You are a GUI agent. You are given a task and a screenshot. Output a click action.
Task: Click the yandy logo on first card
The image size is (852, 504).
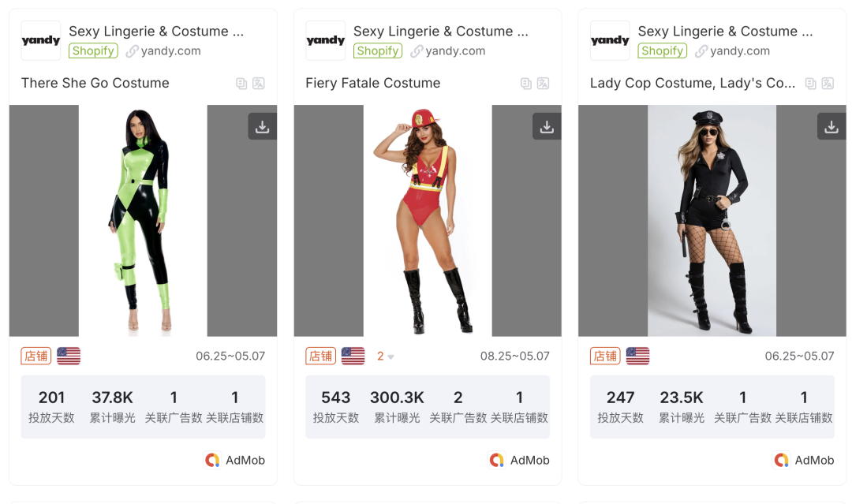(41, 41)
